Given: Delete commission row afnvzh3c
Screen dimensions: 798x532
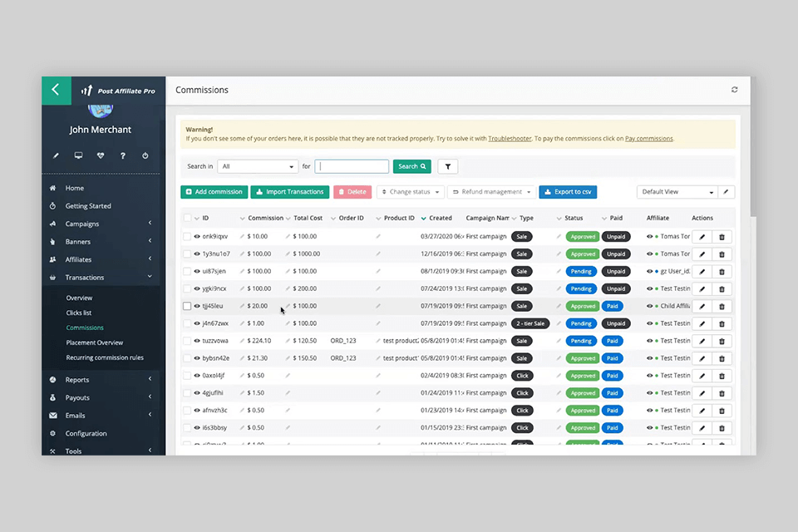Looking at the screenshot, I should pyautogui.click(x=722, y=411).
